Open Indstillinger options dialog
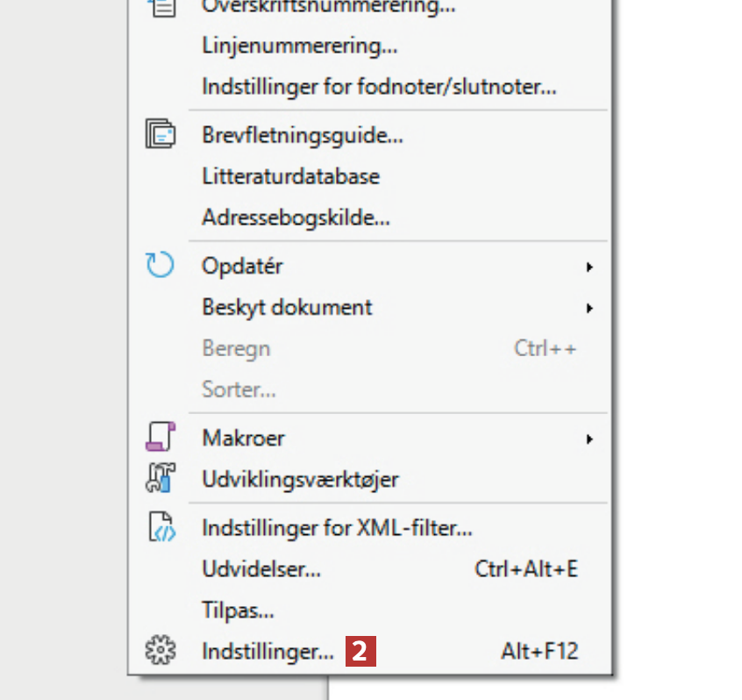Screen dimensions: 742x700 coord(268,652)
